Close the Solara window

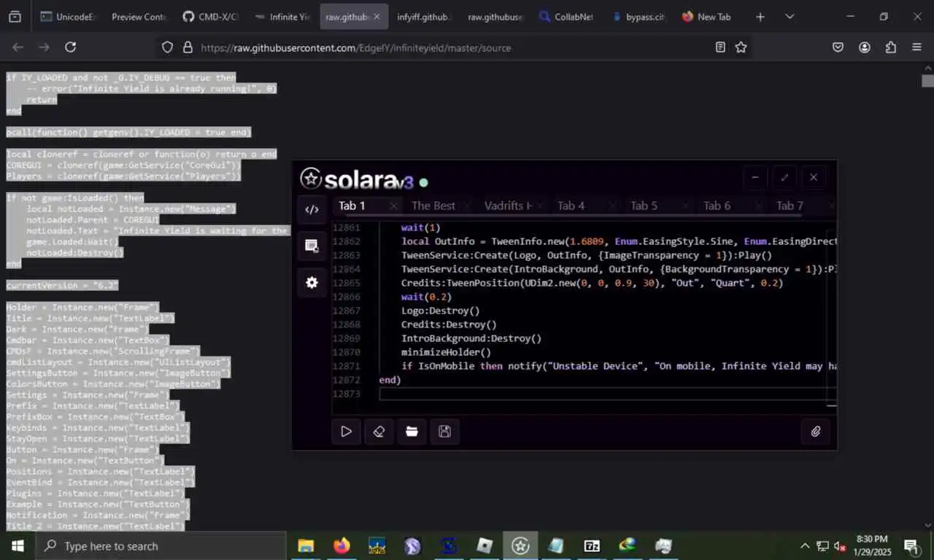(814, 177)
